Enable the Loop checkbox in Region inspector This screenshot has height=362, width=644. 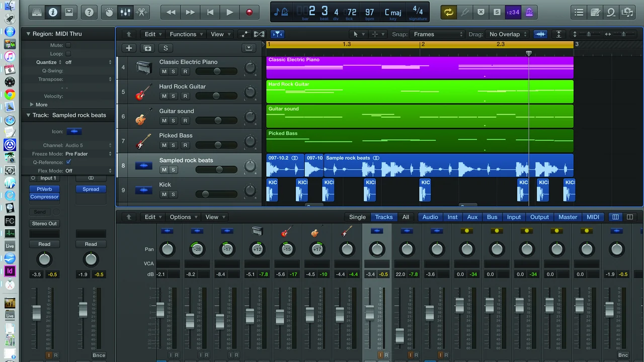click(x=68, y=54)
